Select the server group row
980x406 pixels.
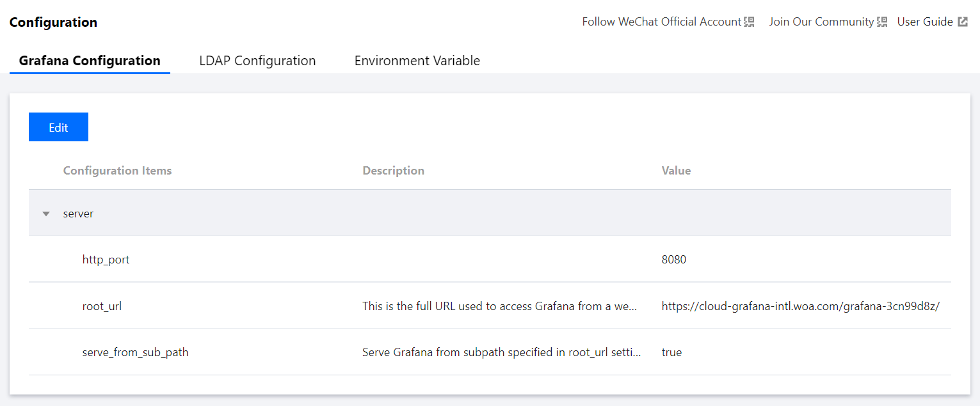tap(78, 214)
